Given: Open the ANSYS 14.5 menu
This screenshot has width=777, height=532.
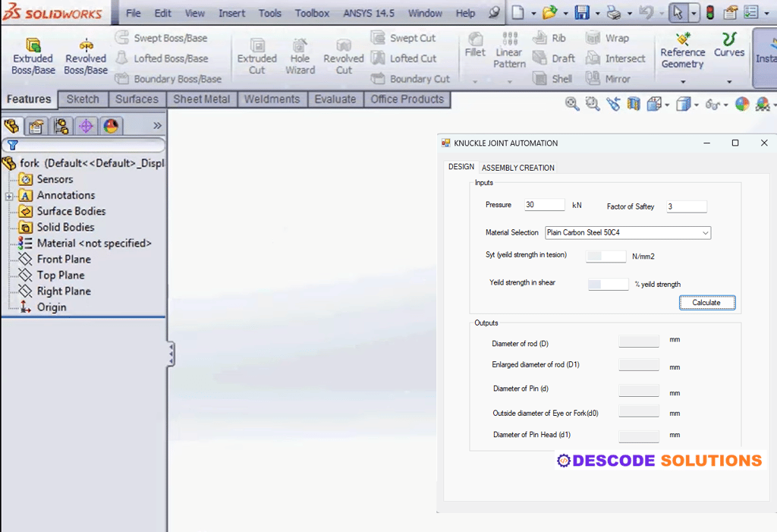Looking at the screenshot, I should (x=369, y=13).
